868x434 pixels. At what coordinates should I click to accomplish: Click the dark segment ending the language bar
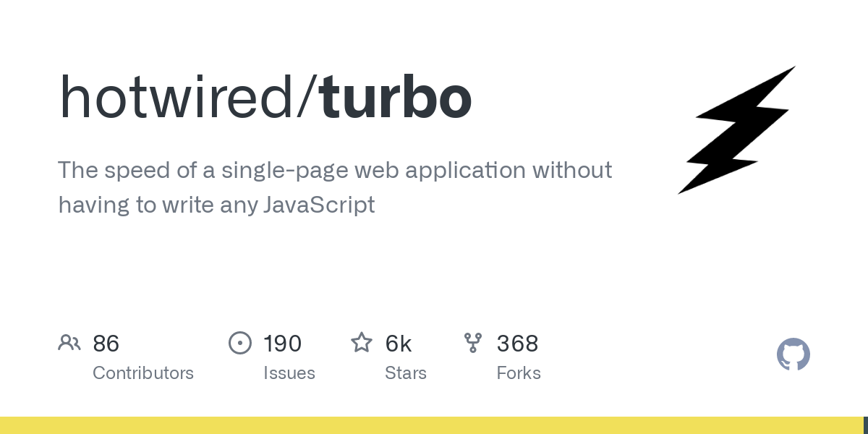[x=865, y=425]
